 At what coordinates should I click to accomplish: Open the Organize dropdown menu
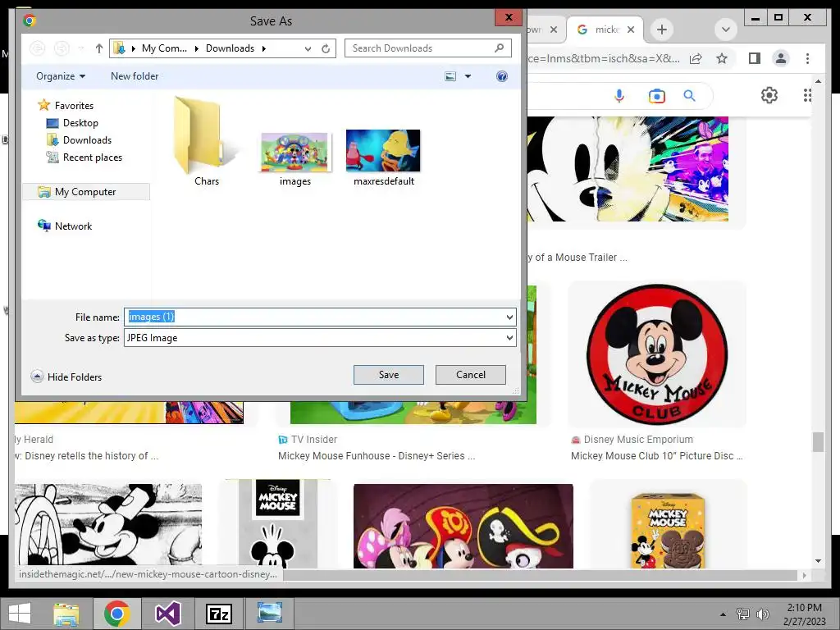(x=61, y=76)
